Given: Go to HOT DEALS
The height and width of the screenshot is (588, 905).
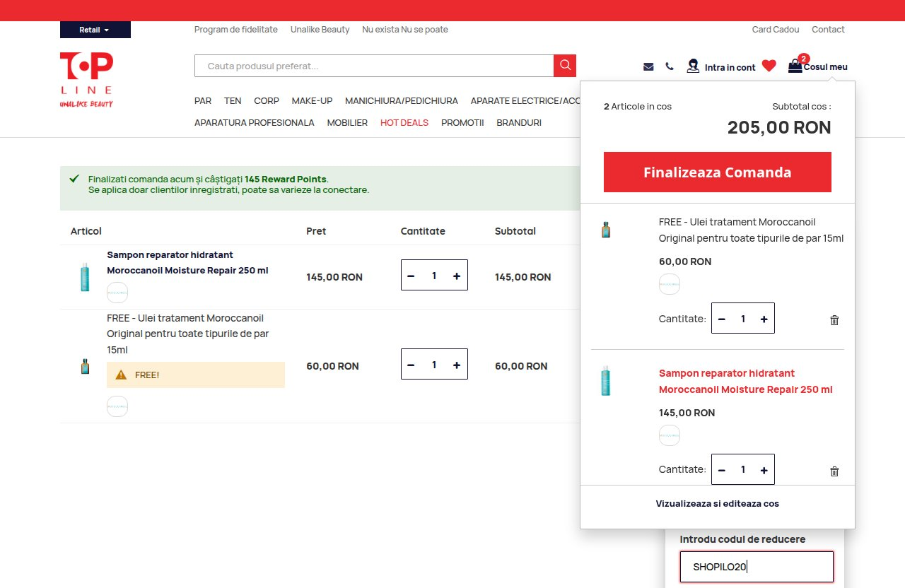Looking at the screenshot, I should (x=404, y=122).
